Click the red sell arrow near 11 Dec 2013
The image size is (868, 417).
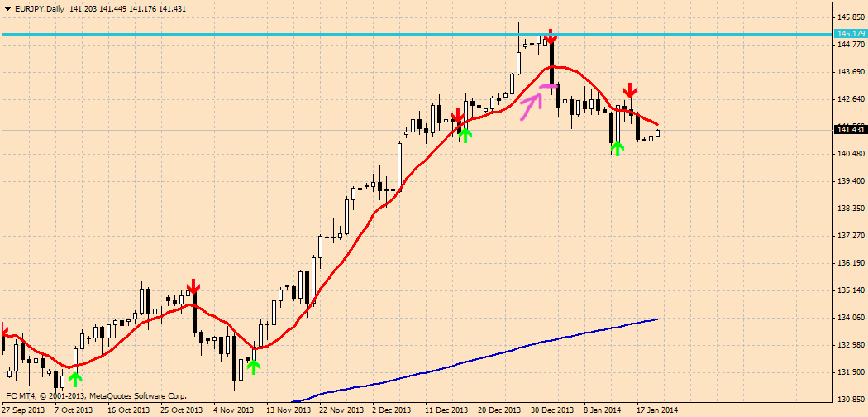[457, 115]
